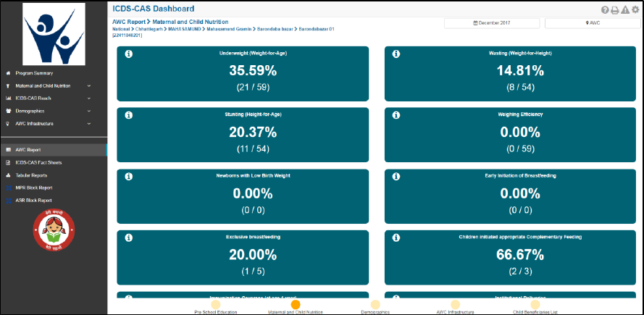The image size is (644, 315).
Task: Click the info icon on Weighing Efficiency card
Action: [x=396, y=115]
